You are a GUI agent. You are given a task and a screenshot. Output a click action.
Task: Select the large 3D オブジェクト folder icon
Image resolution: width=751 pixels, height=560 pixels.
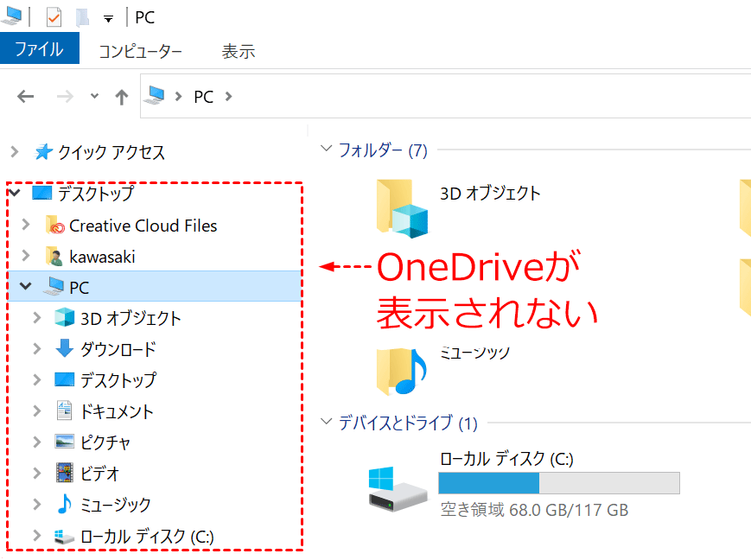[x=402, y=208]
